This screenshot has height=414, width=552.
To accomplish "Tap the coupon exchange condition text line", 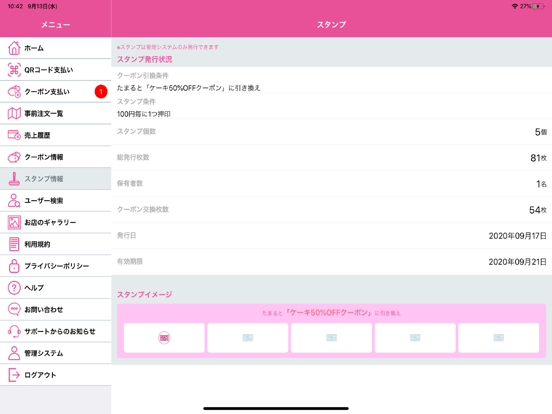I will 188,88.
